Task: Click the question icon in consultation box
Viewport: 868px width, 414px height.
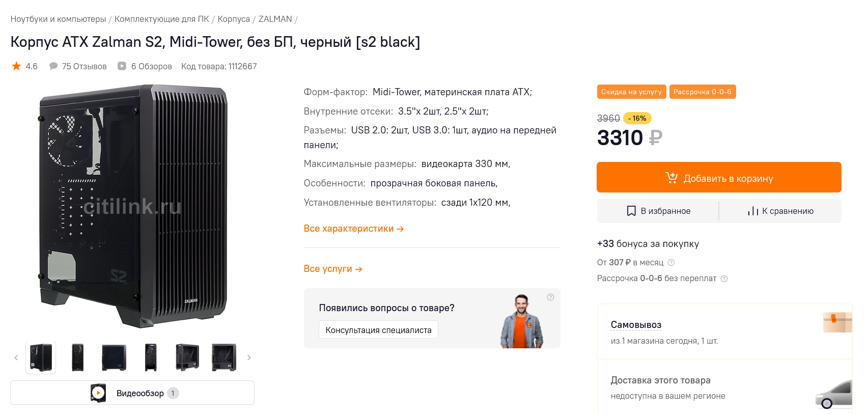Action: (x=550, y=297)
